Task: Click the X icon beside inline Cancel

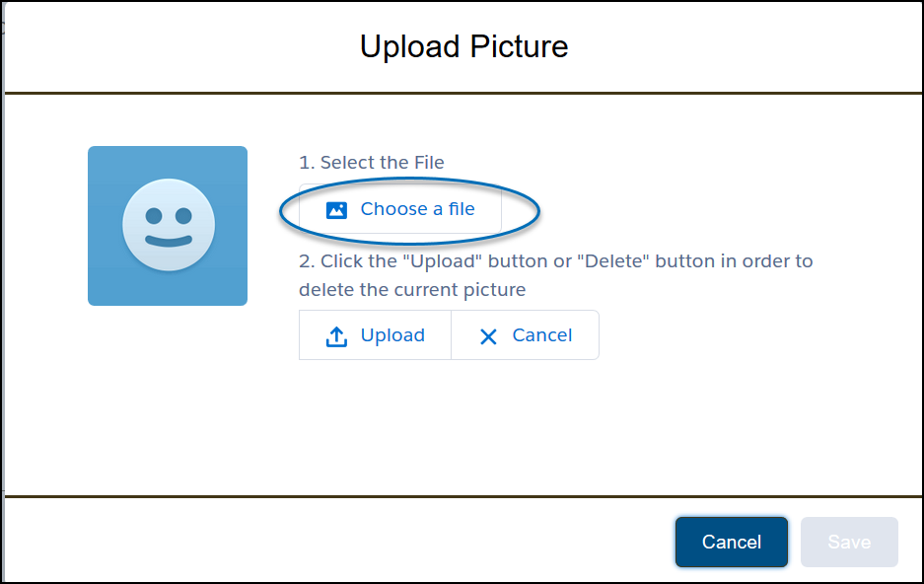Action: click(x=488, y=336)
